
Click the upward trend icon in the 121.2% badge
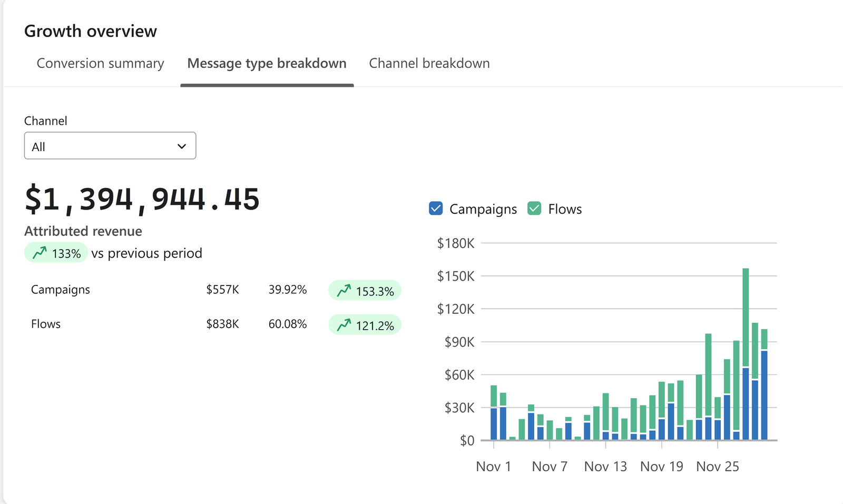[344, 325]
